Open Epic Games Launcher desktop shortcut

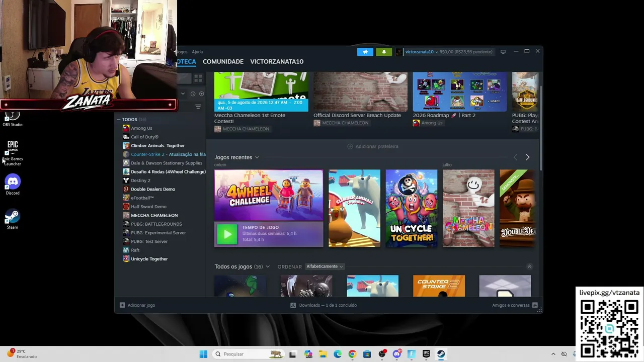coord(13,153)
